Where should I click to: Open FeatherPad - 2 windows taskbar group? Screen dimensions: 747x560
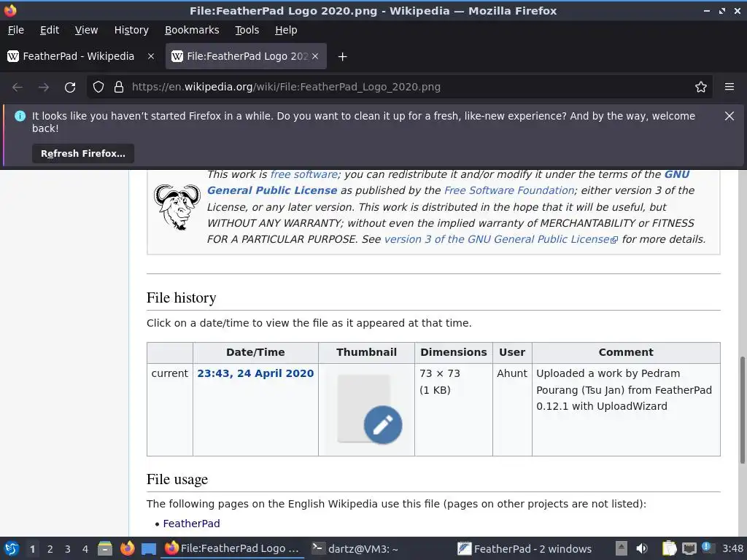[525, 548]
